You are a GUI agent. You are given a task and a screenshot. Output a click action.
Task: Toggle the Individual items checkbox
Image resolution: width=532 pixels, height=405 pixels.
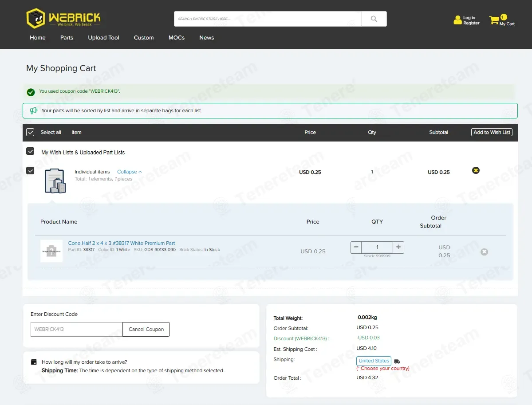click(30, 171)
